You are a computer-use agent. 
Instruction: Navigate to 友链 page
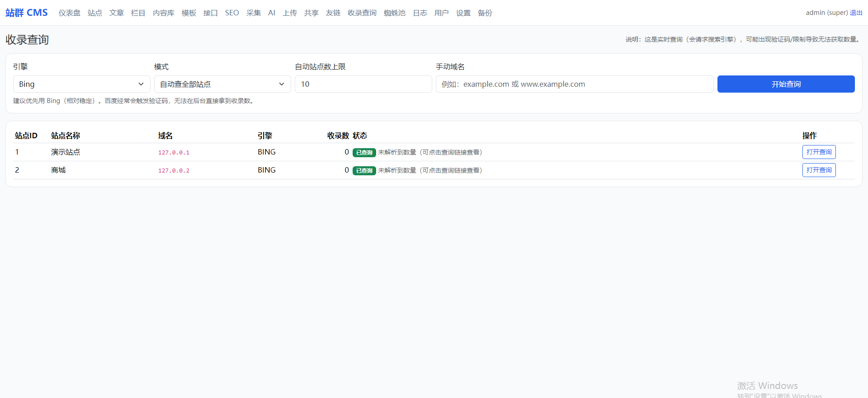(333, 13)
